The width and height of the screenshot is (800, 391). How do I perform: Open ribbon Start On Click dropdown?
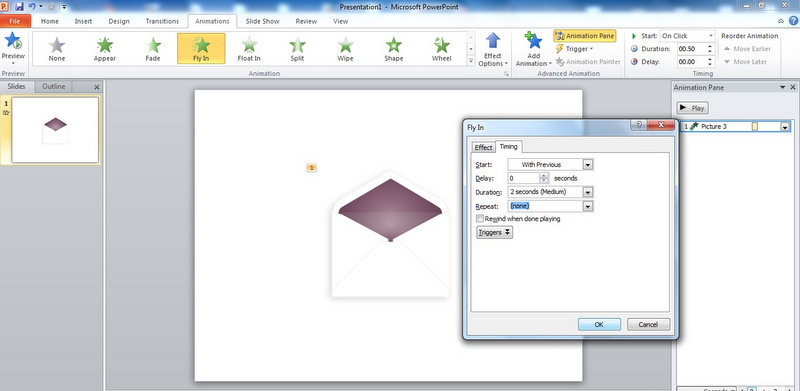click(711, 36)
